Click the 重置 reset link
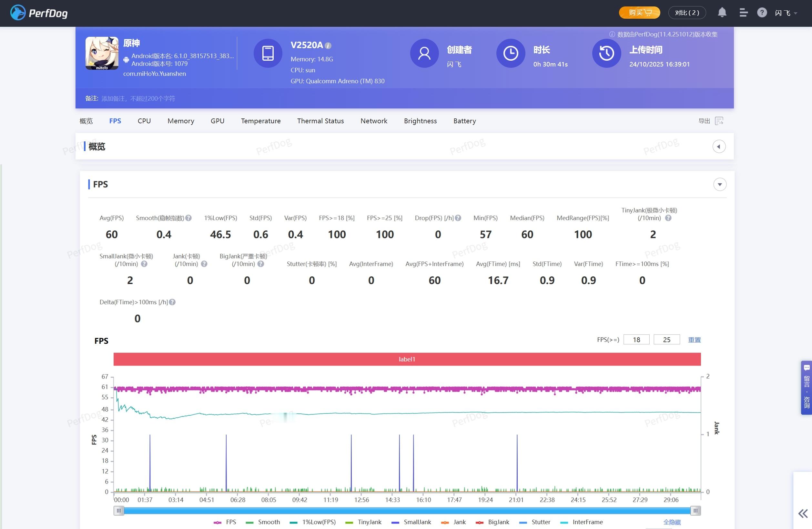Image resolution: width=812 pixels, height=529 pixels. (x=694, y=340)
